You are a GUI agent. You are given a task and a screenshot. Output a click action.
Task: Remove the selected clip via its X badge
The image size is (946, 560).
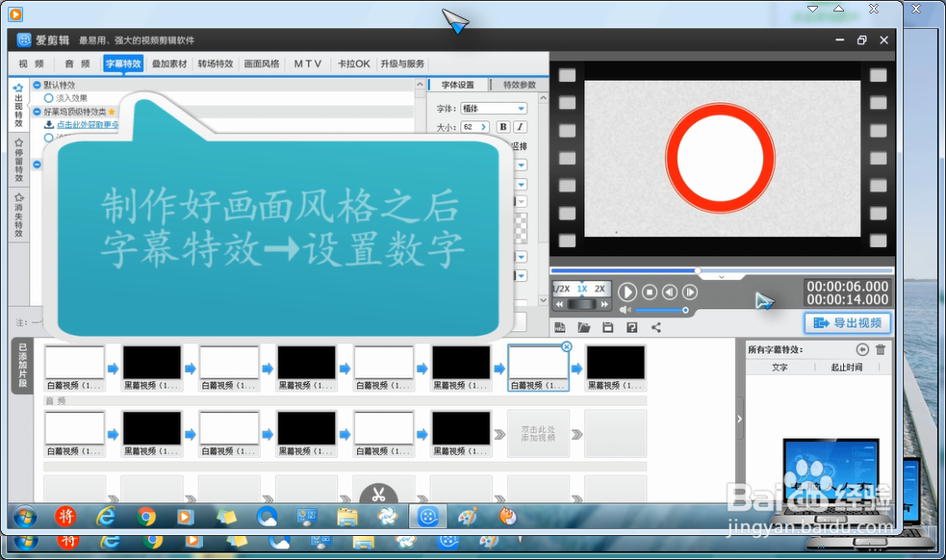coord(566,346)
